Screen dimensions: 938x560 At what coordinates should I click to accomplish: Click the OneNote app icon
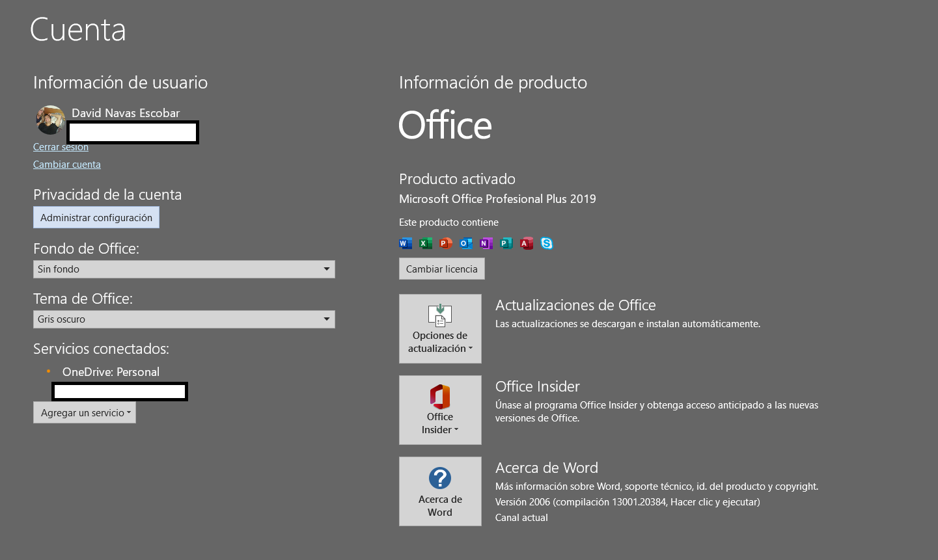click(486, 243)
